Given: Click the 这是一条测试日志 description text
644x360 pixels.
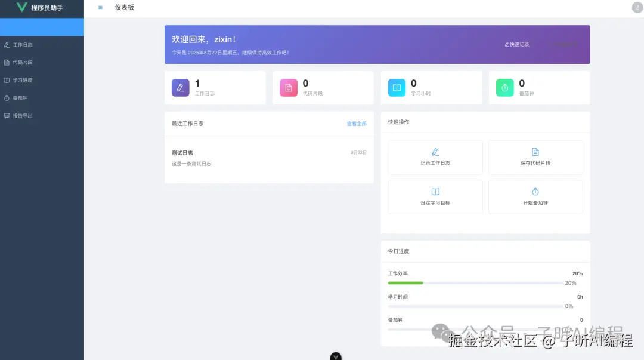Looking at the screenshot, I should (x=191, y=164).
